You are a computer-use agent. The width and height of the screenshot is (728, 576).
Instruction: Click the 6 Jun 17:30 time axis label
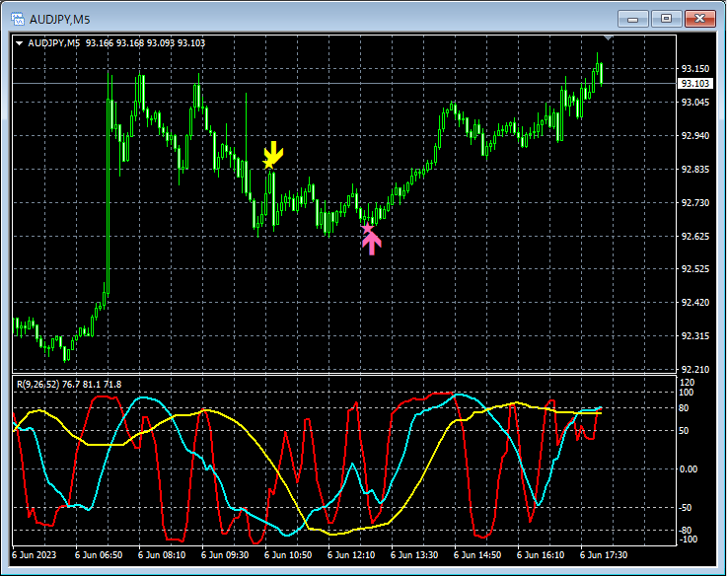pos(604,555)
